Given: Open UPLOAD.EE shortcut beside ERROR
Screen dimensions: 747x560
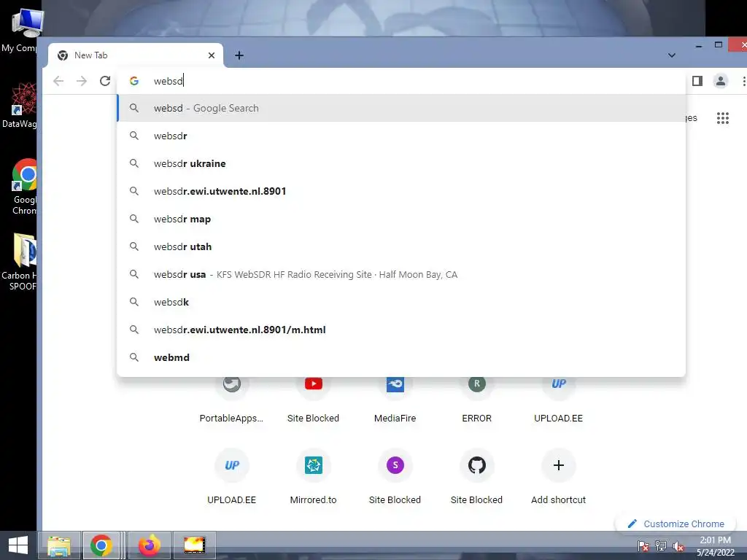Looking at the screenshot, I should coord(558,399).
